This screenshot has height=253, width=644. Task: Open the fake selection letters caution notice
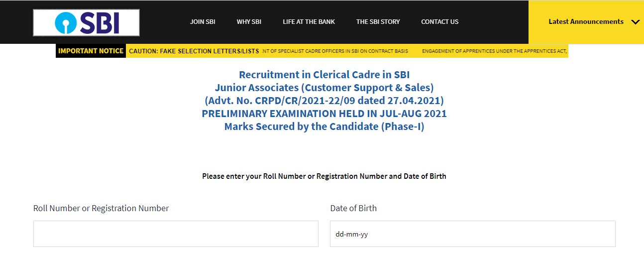(x=194, y=51)
